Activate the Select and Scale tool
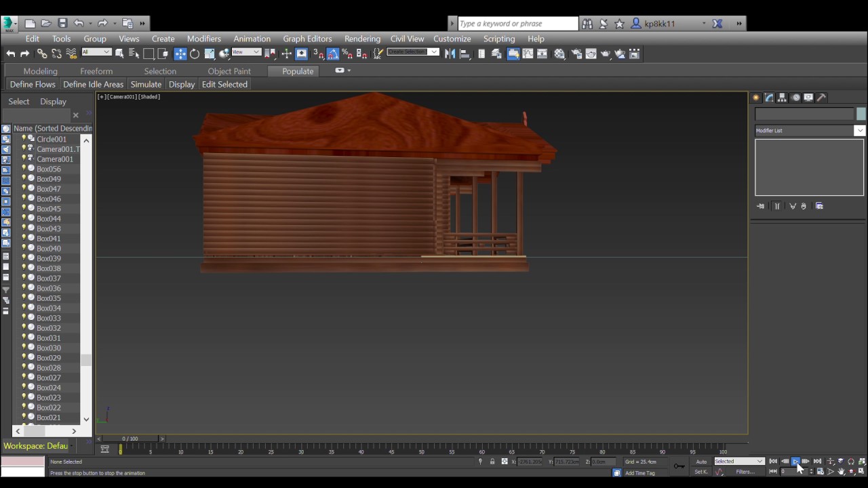Viewport: 868px width, 488px height. (x=210, y=54)
